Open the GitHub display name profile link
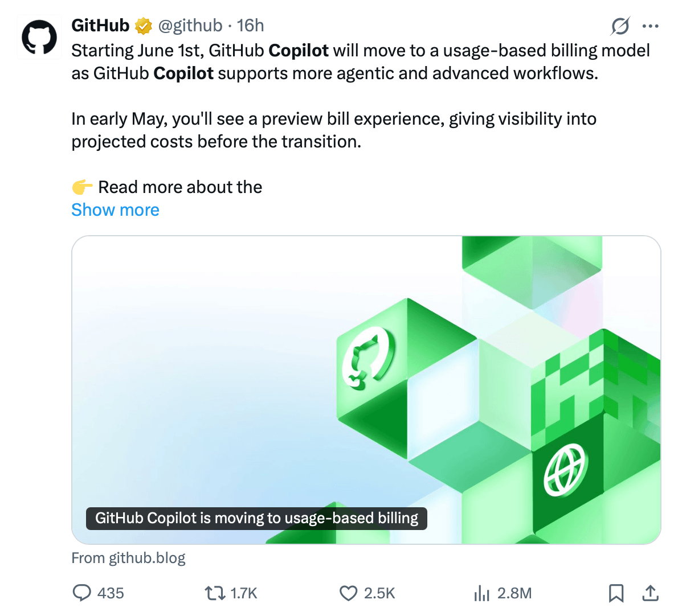 point(101,26)
